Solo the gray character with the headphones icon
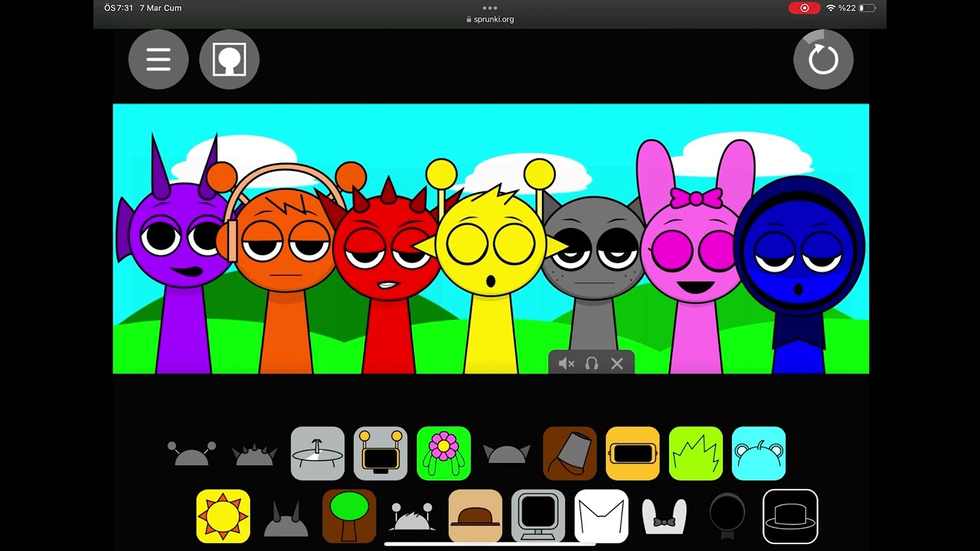980x551 pixels. (592, 364)
